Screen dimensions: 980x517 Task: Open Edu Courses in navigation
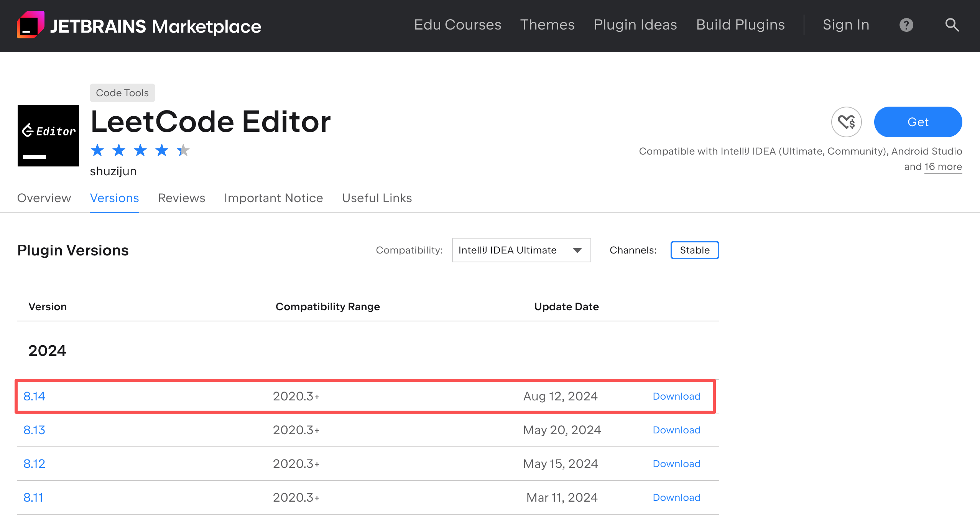click(457, 25)
